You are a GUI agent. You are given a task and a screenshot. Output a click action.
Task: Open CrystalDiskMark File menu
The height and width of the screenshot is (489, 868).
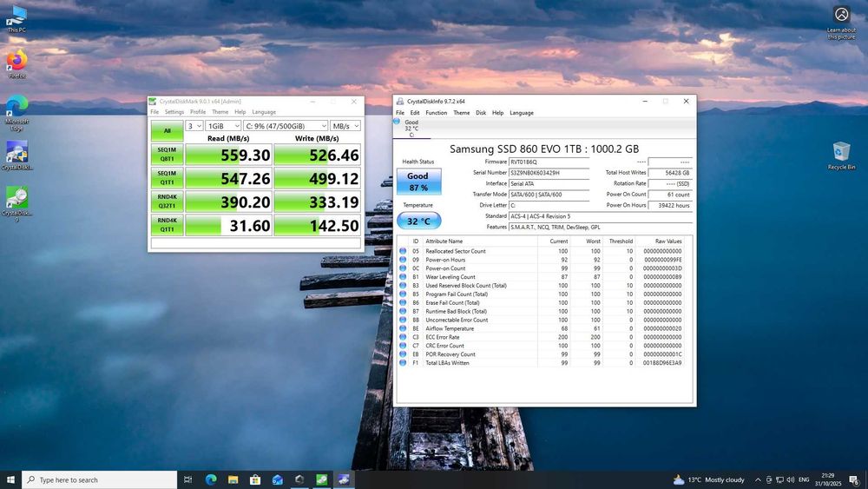(155, 112)
